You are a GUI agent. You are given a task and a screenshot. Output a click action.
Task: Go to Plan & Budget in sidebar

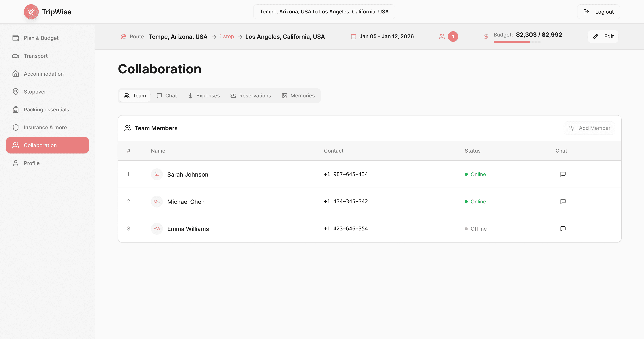tap(41, 38)
